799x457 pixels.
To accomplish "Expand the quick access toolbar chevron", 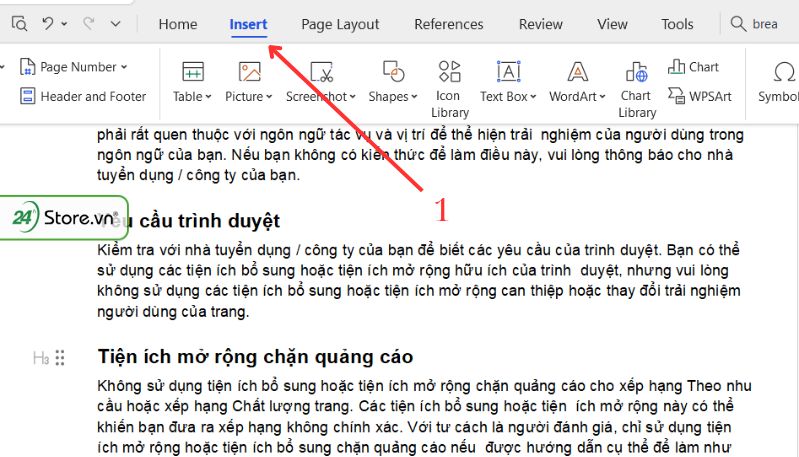I will pos(116,24).
